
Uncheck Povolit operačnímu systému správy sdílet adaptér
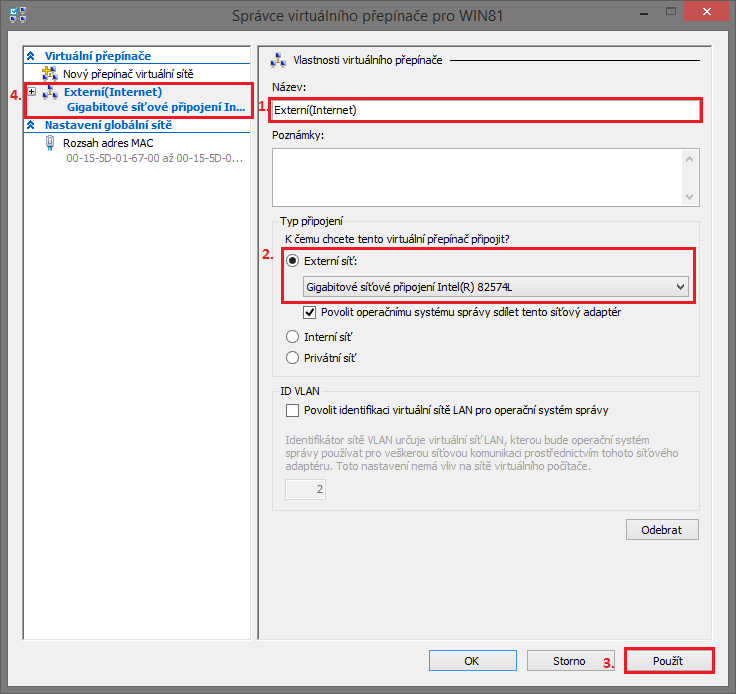tap(309, 313)
